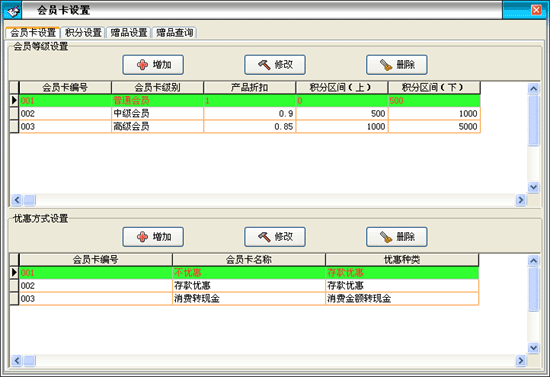Click the brush icon for discount method 删除
Image resolution: width=550 pixels, height=377 pixels.
[x=386, y=237]
